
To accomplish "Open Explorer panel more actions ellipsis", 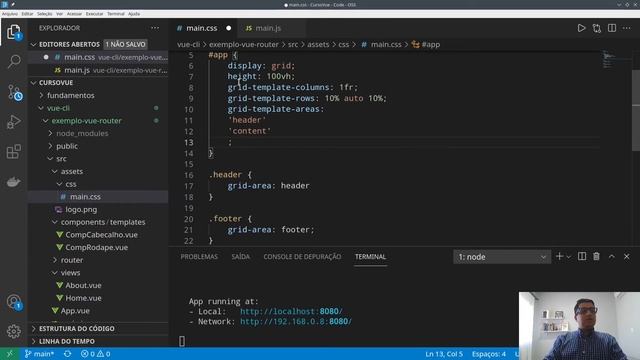I will [x=155, y=28].
